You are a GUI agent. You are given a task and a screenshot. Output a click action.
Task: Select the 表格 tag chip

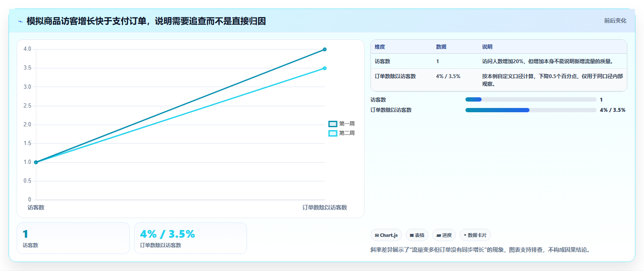[x=417, y=235]
